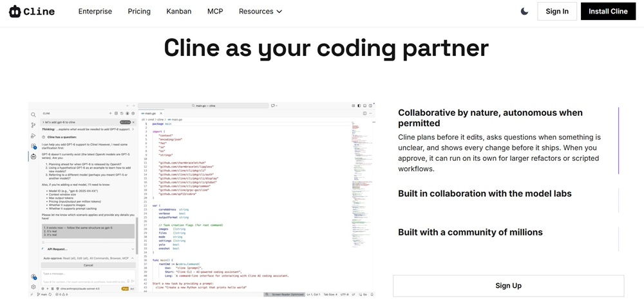Select the Cline robot icon in the activity bar
This screenshot has width=644, height=307.
pos(33,156)
